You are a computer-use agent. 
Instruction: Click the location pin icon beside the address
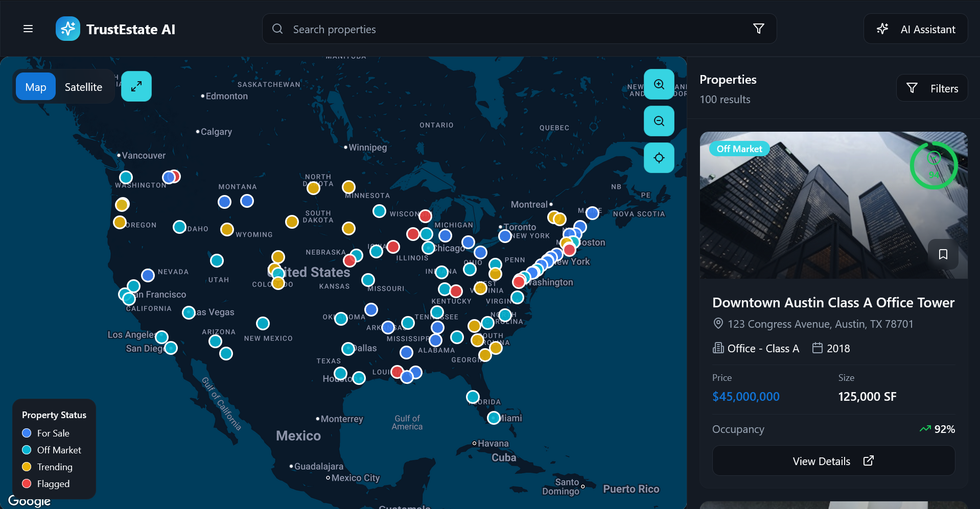pyautogui.click(x=718, y=324)
